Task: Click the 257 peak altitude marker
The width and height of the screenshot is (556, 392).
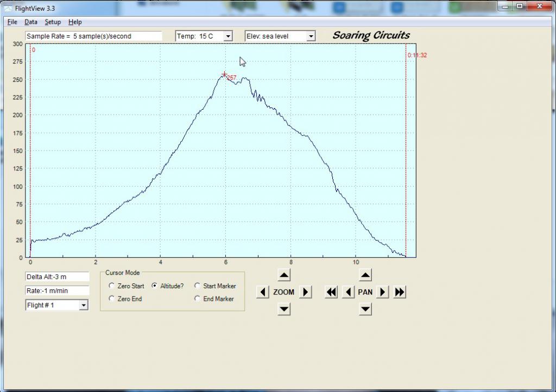Action: coord(224,74)
